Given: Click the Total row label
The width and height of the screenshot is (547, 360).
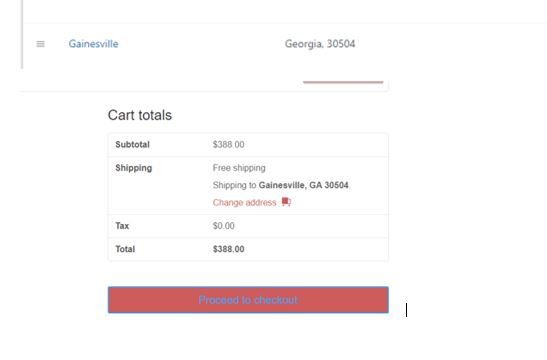Looking at the screenshot, I should tap(125, 249).
